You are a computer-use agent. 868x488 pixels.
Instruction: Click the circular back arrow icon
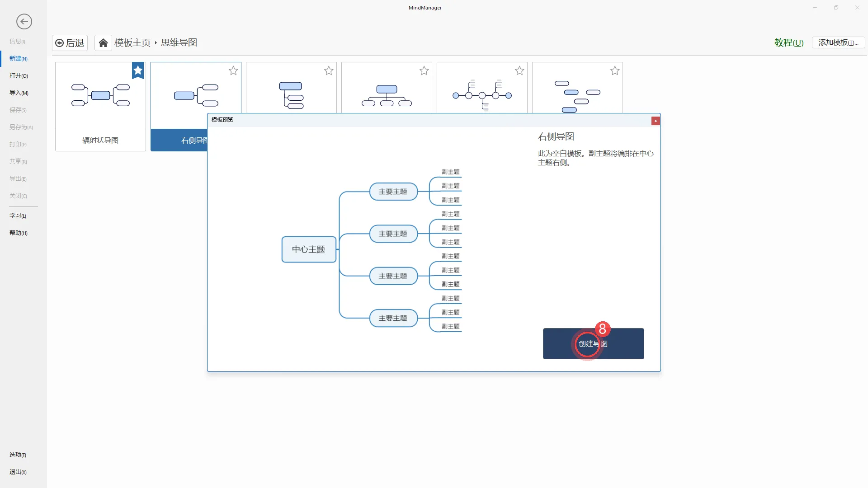(x=24, y=21)
